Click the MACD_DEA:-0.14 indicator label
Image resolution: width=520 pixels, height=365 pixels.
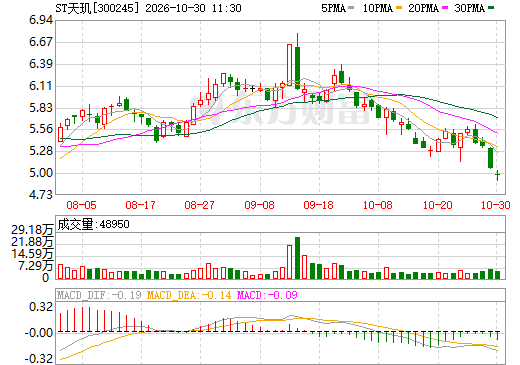coord(189,295)
